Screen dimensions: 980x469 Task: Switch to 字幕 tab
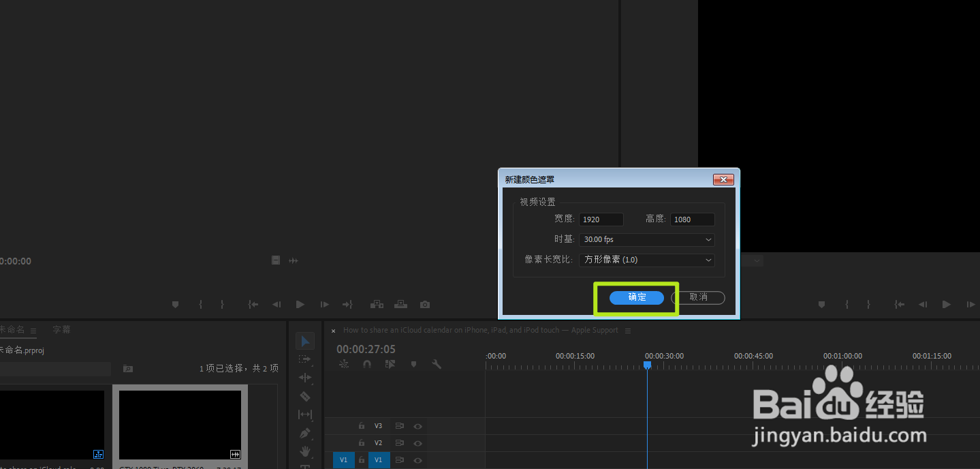(61, 329)
